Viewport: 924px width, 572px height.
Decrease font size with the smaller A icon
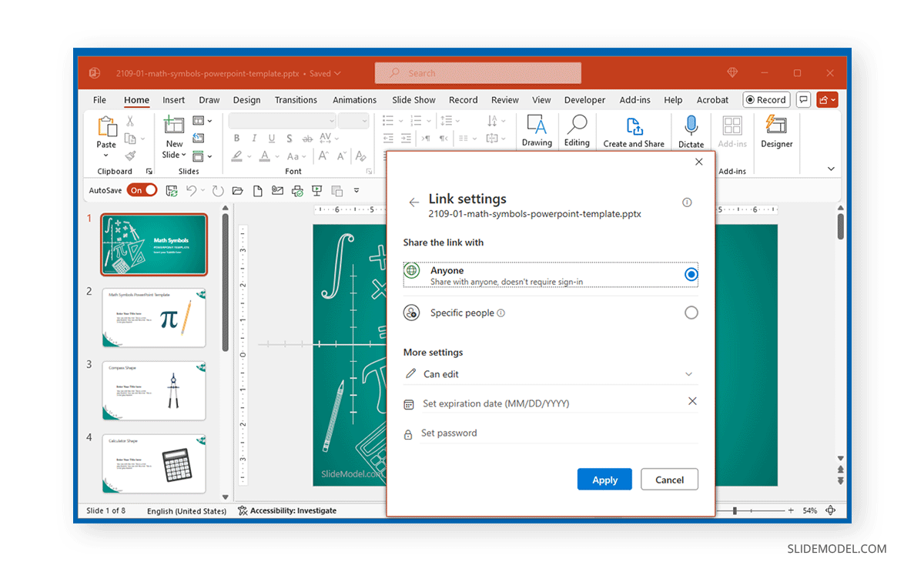tap(341, 156)
